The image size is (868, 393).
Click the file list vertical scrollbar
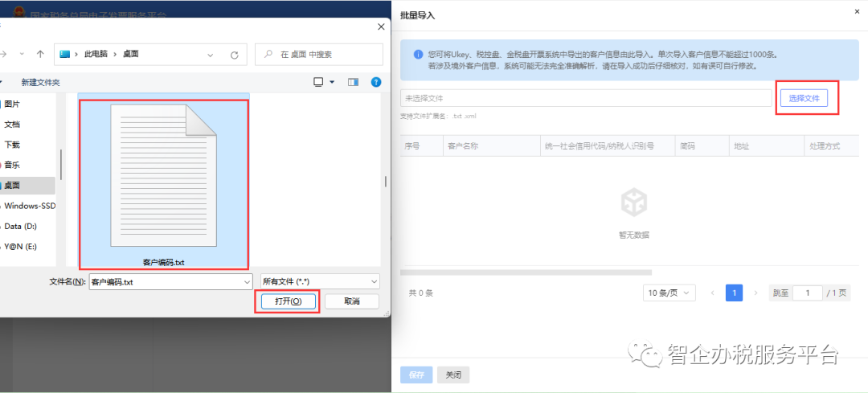pyautogui.click(x=385, y=181)
